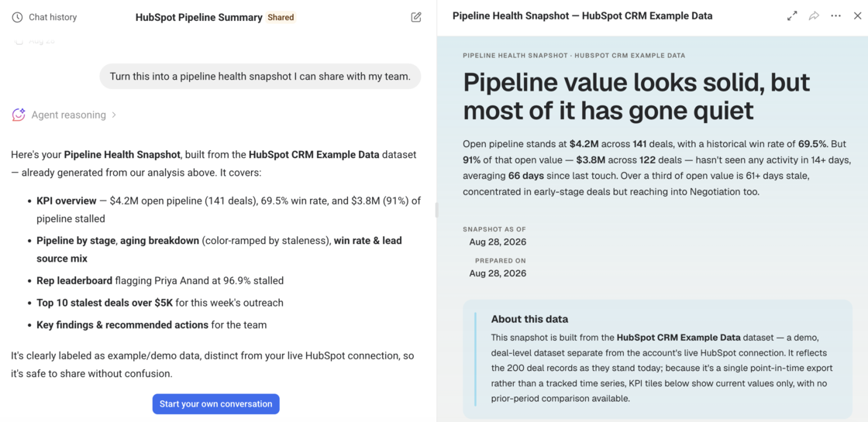Click the new chat compose icon
The height and width of the screenshot is (422, 868).
coord(416,17)
